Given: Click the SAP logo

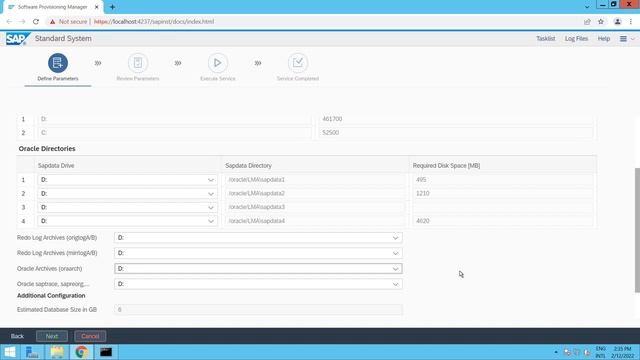Looking at the screenshot, I should point(18,39).
